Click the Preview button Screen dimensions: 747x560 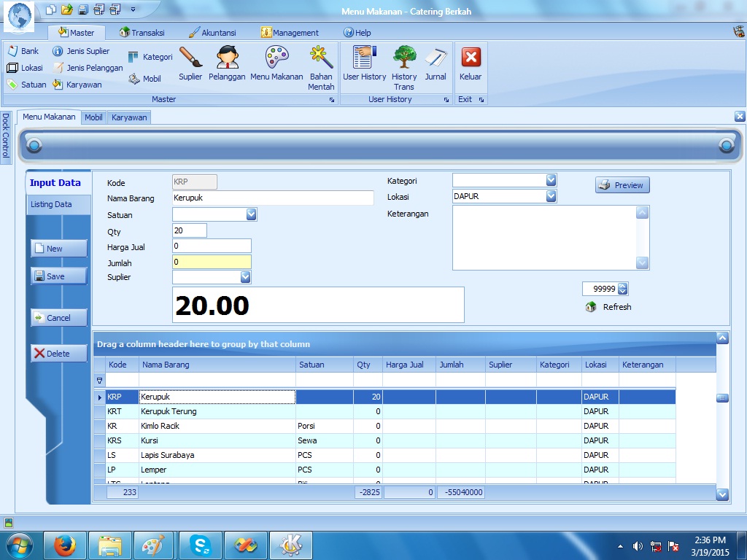coord(622,185)
